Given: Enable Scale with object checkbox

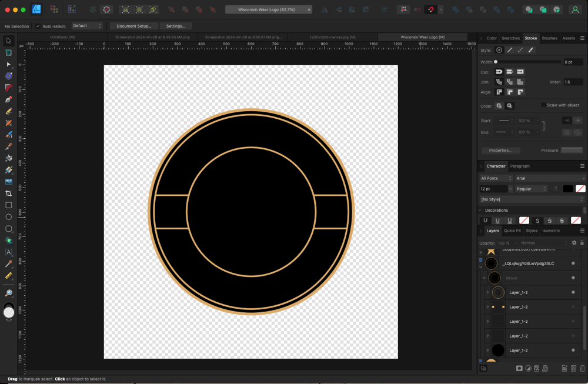Looking at the screenshot, I should [x=543, y=105].
